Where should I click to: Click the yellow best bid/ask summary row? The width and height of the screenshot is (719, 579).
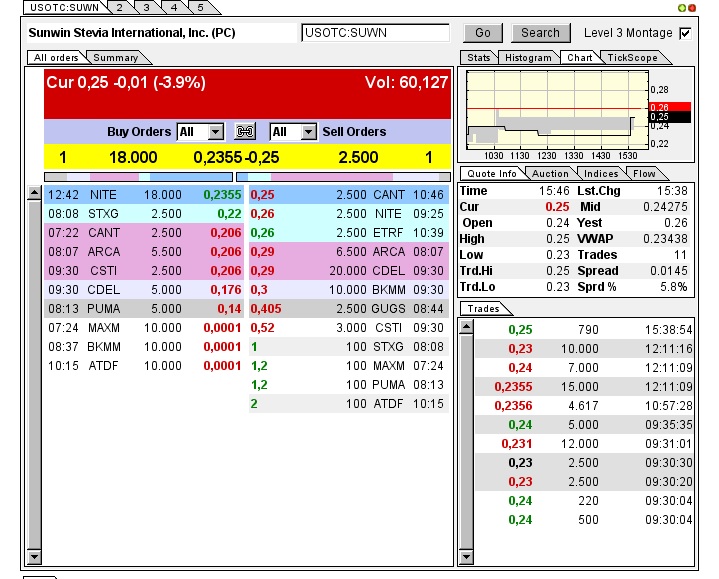coord(248,157)
